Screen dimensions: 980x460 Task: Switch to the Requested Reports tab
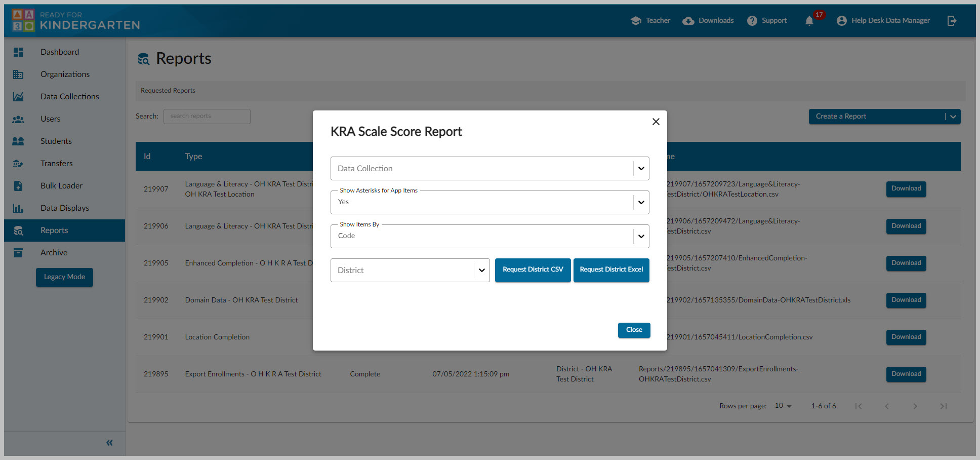pyautogui.click(x=168, y=90)
